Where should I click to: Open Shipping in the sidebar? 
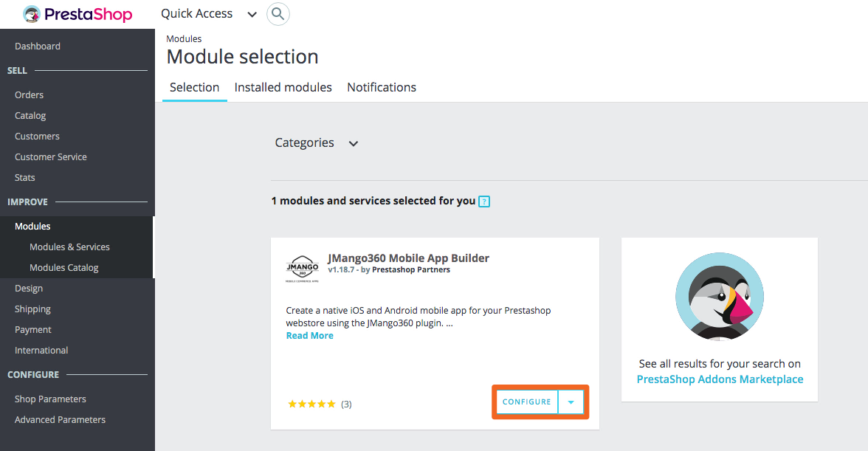pos(32,309)
